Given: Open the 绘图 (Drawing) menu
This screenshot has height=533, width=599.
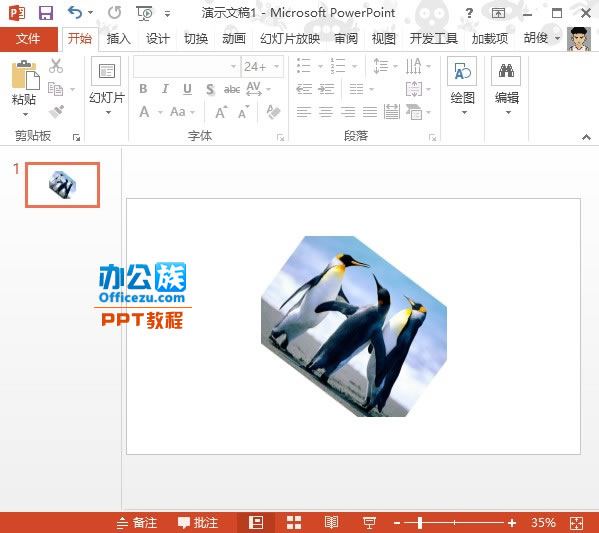Looking at the screenshot, I should point(462,86).
